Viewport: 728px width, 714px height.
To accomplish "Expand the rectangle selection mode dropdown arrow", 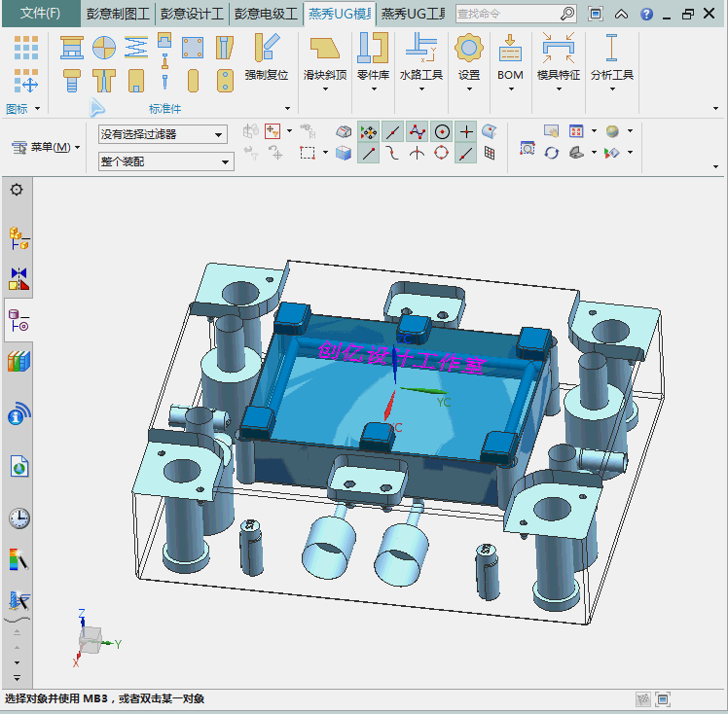I will (325, 152).
